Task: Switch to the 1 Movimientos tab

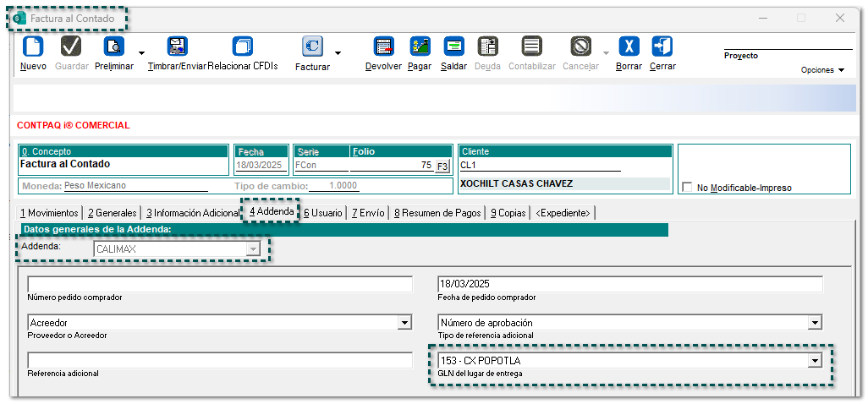Action: (x=50, y=213)
